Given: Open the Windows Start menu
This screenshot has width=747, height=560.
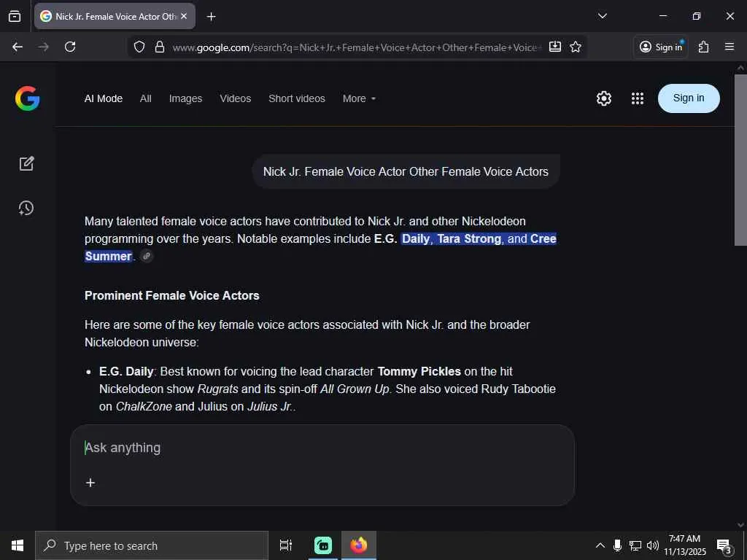Looking at the screenshot, I should pos(18,545).
